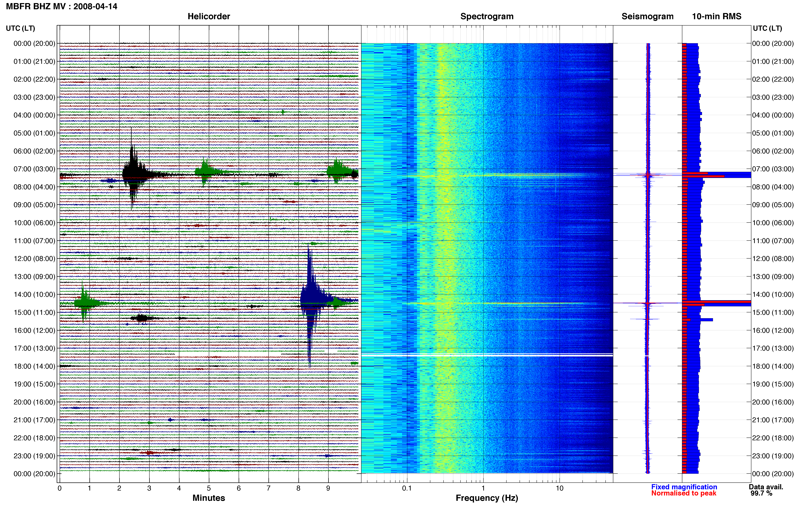Click '12:00 (08:00)' on helicorder time axis
The height and width of the screenshot is (508, 812).
coord(34,259)
